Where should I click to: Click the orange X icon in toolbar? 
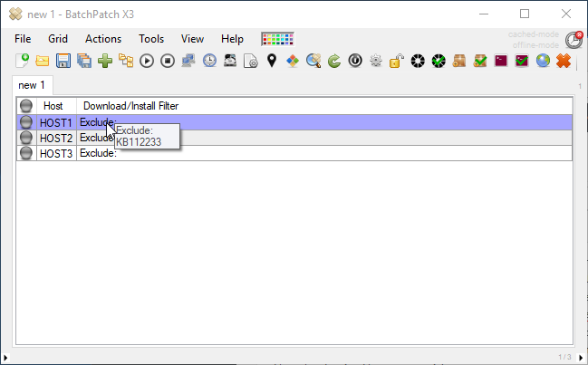(x=564, y=61)
